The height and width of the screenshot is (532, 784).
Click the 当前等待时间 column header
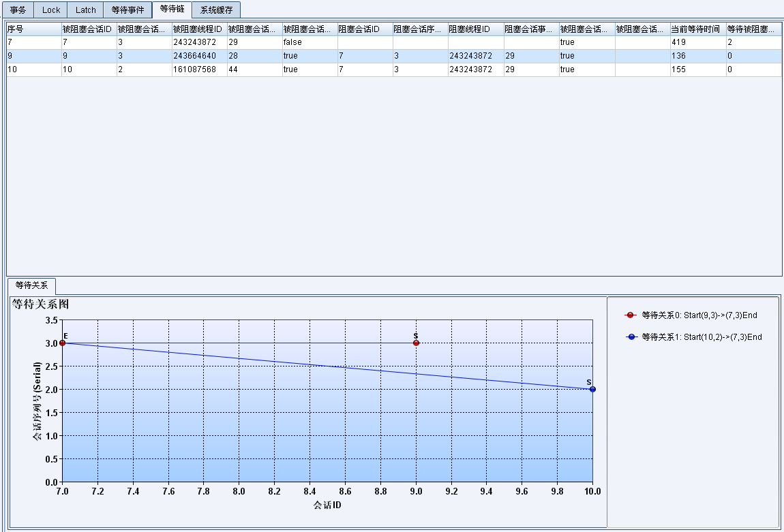tap(697, 29)
